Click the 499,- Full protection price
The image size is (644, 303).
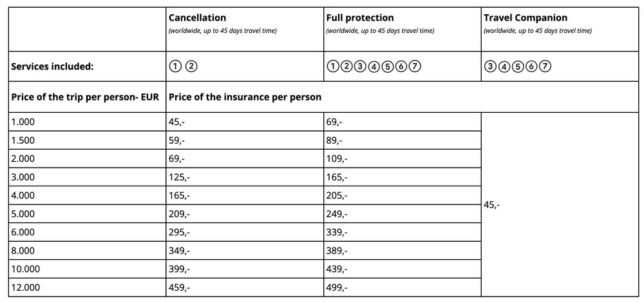pyautogui.click(x=337, y=287)
